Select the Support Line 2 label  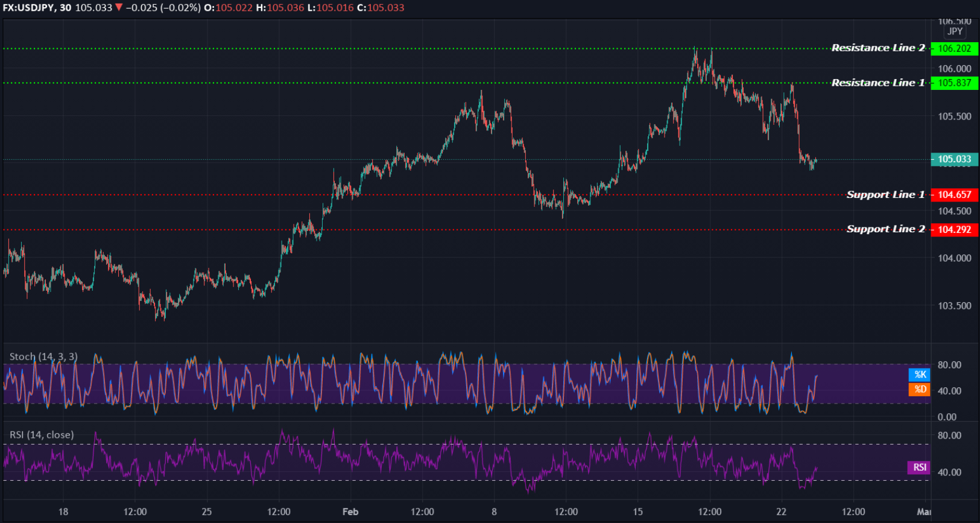[x=885, y=229]
